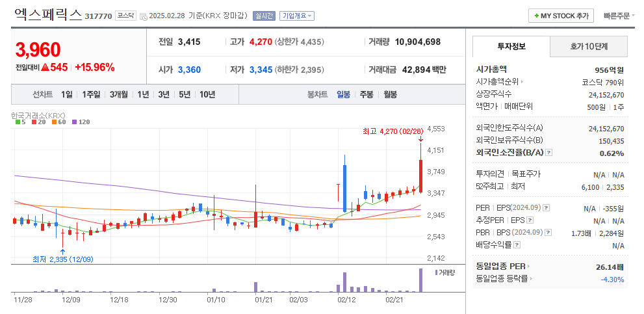Viewport: 644px width, 314px height.
Task: Expand the 빠른주문 dropdown
Action: coord(619,16)
